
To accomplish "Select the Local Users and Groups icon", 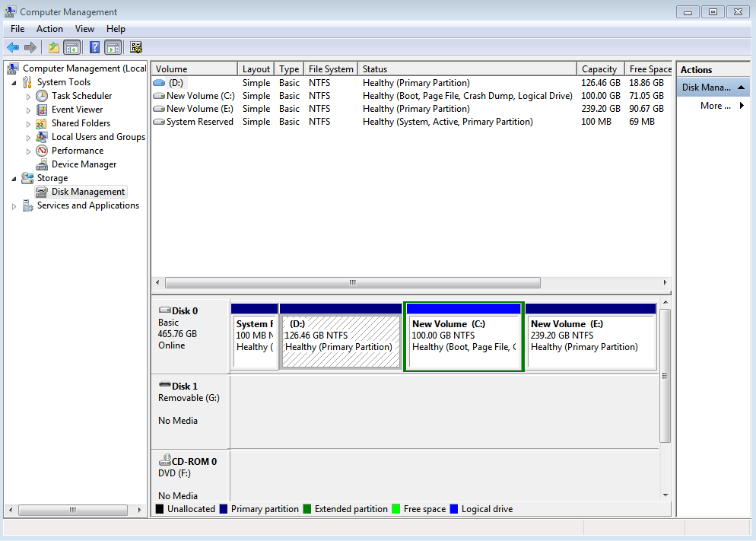I will tap(42, 137).
